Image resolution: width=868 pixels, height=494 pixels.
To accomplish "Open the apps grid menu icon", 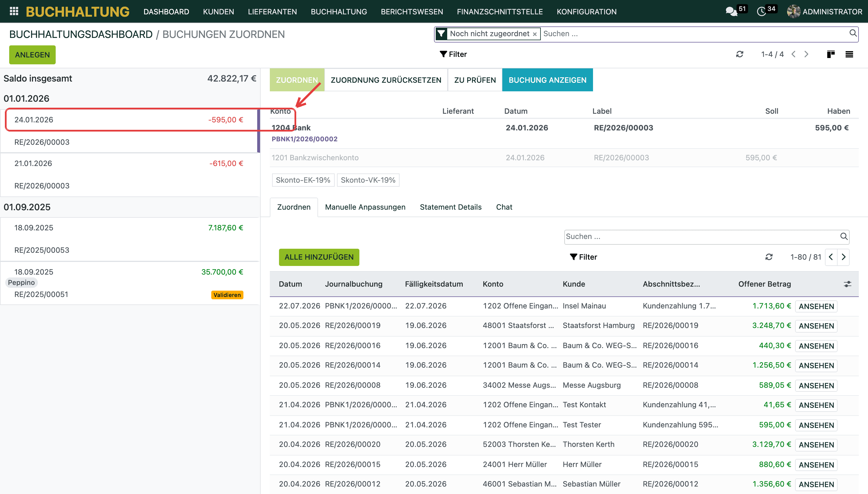I will (14, 11).
